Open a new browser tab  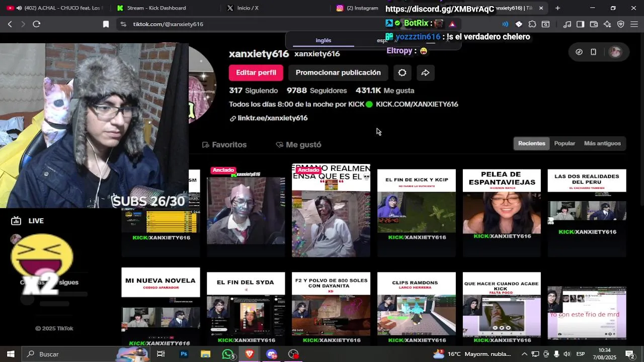557,8
